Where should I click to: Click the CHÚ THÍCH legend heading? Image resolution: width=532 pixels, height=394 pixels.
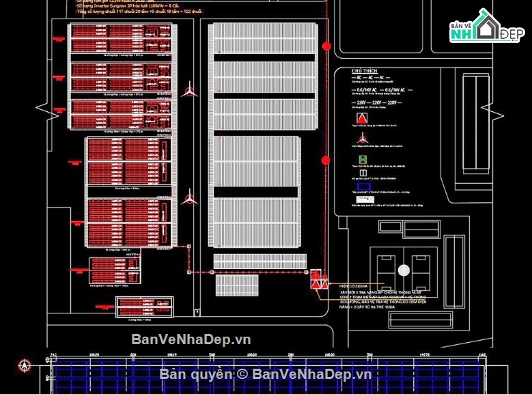(365, 71)
